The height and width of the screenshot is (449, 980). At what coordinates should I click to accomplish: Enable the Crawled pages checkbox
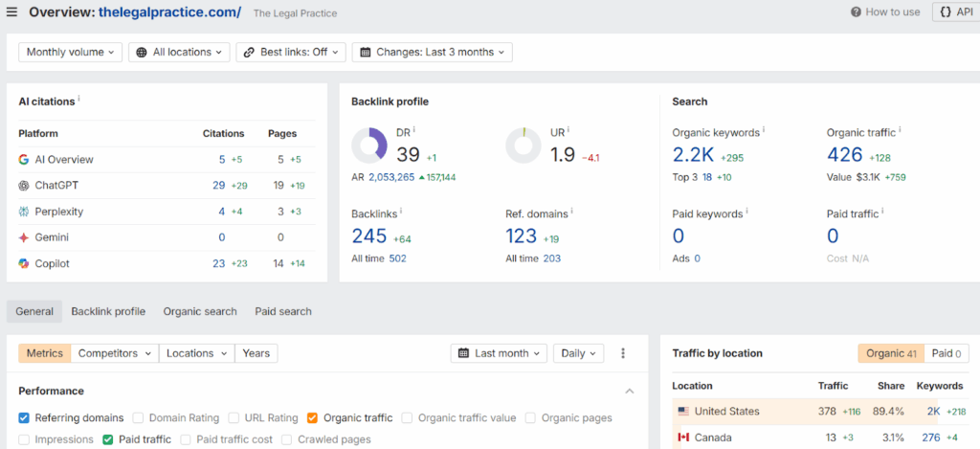(x=287, y=439)
